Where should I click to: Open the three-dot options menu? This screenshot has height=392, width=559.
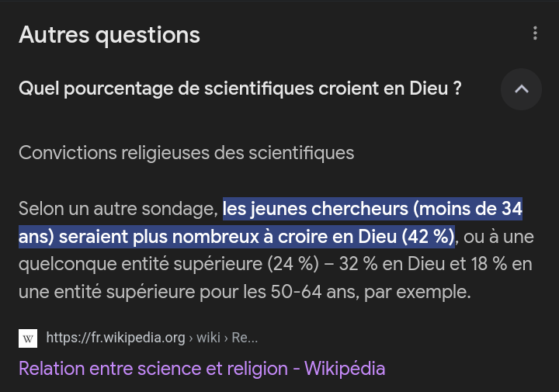pos(535,33)
